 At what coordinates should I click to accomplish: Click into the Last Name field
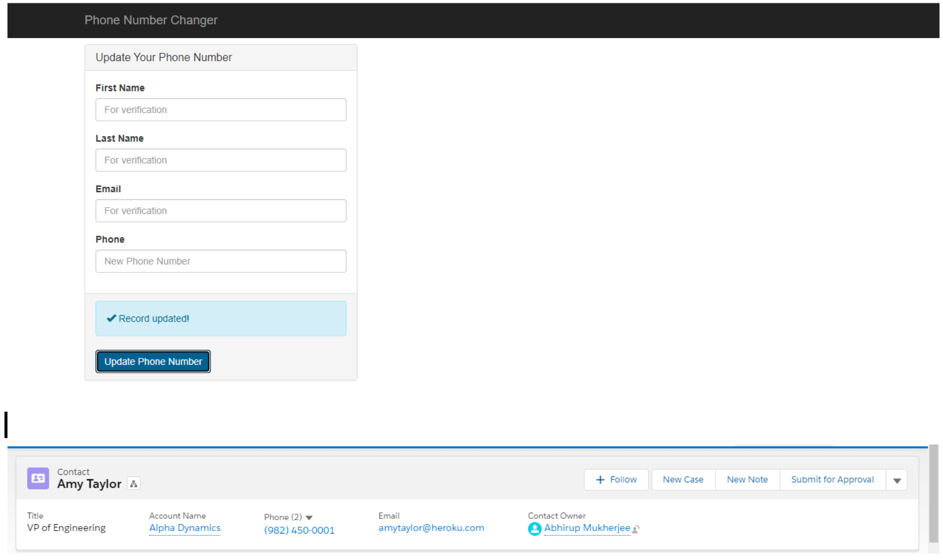(221, 160)
